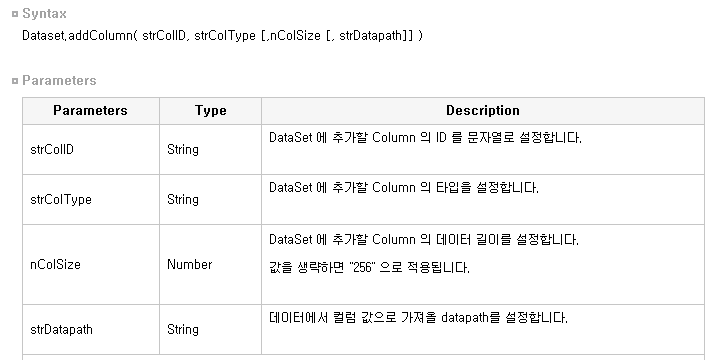Click the Dataset.addColumn syntax line
The width and height of the screenshot is (712, 360).
click(x=222, y=35)
